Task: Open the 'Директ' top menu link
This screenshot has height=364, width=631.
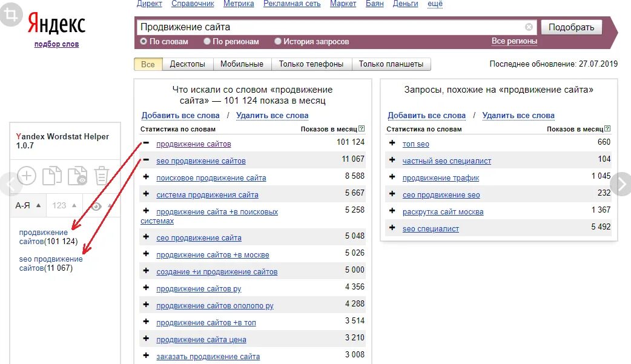Action: click(150, 4)
